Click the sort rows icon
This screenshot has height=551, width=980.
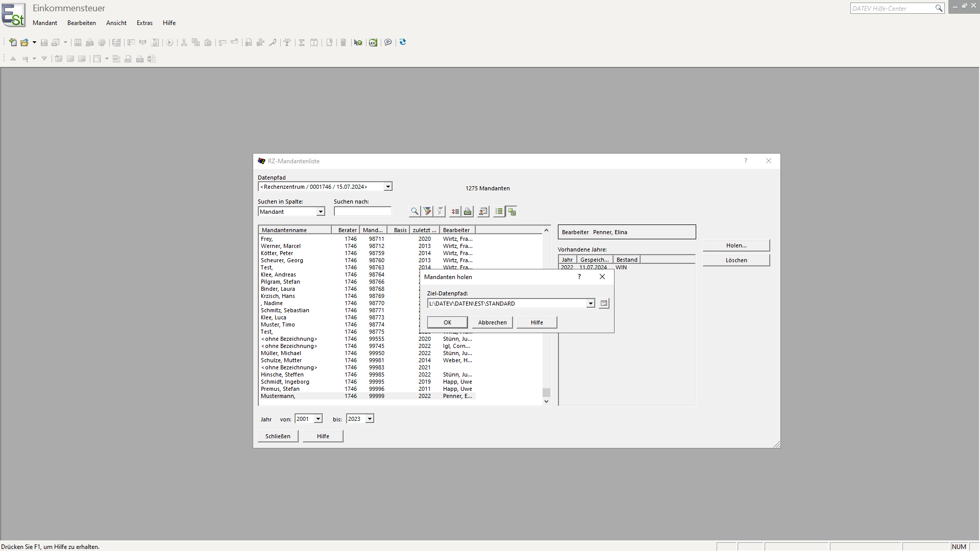(455, 211)
